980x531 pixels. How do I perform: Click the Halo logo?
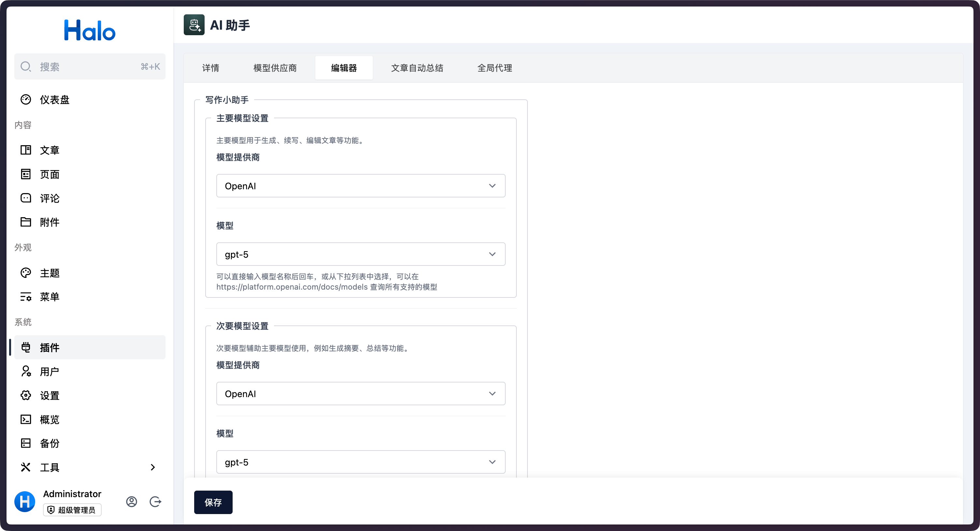tap(90, 30)
